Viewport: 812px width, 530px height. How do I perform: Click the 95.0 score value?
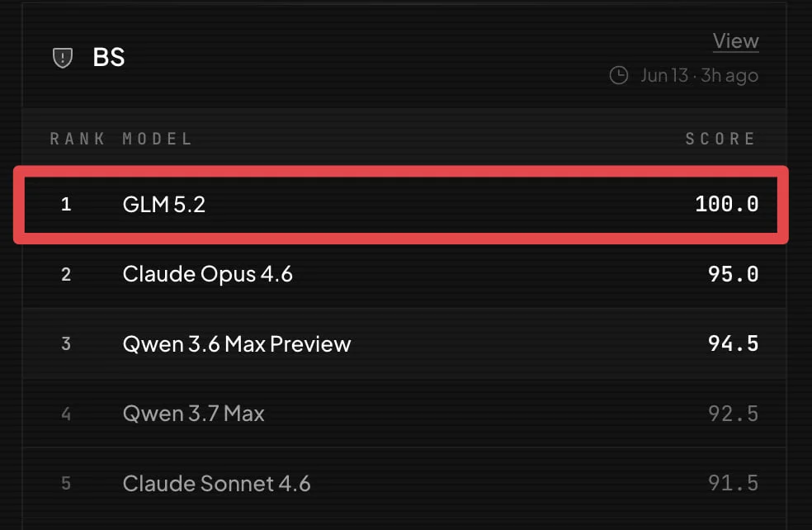pos(734,274)
